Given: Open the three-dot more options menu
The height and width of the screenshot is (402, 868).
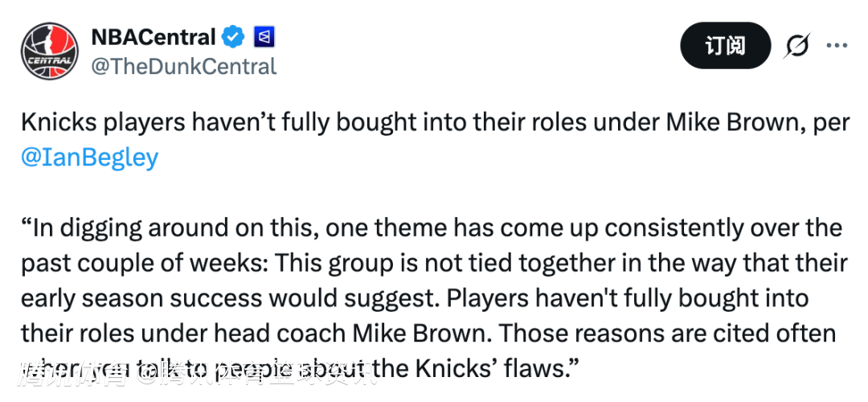Looking at the screenshot, I should [837, 46].
